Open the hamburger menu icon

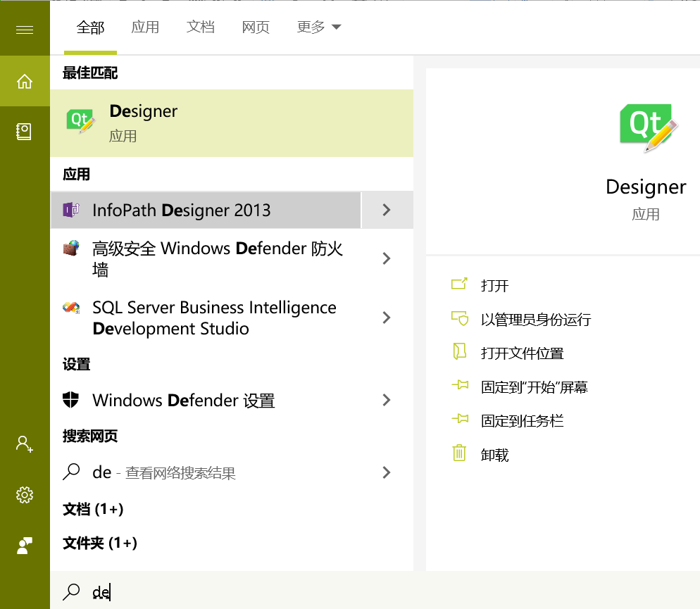coord(25,30)
